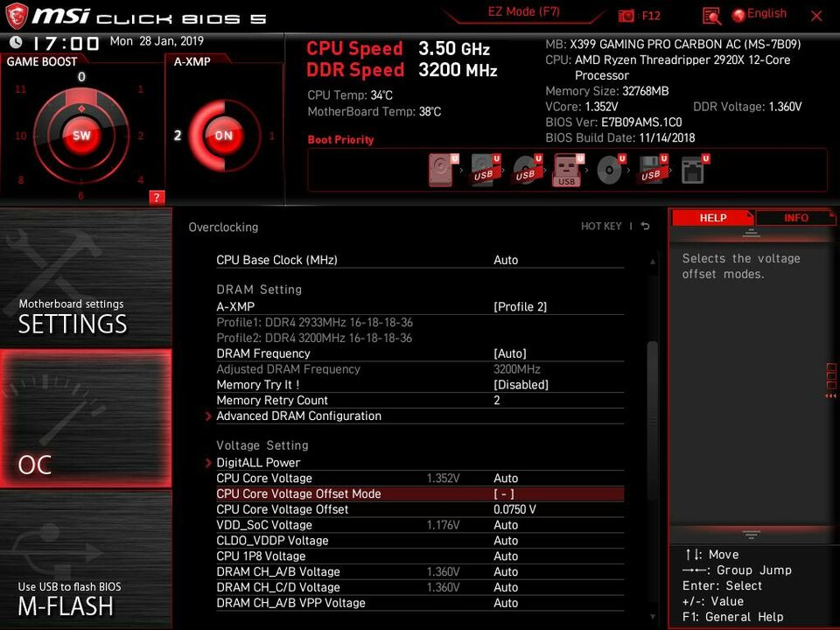Exit BIOS with the red X
Image resolution: width=840 pixels, height=630 pixels.
[x=816, y=16]
